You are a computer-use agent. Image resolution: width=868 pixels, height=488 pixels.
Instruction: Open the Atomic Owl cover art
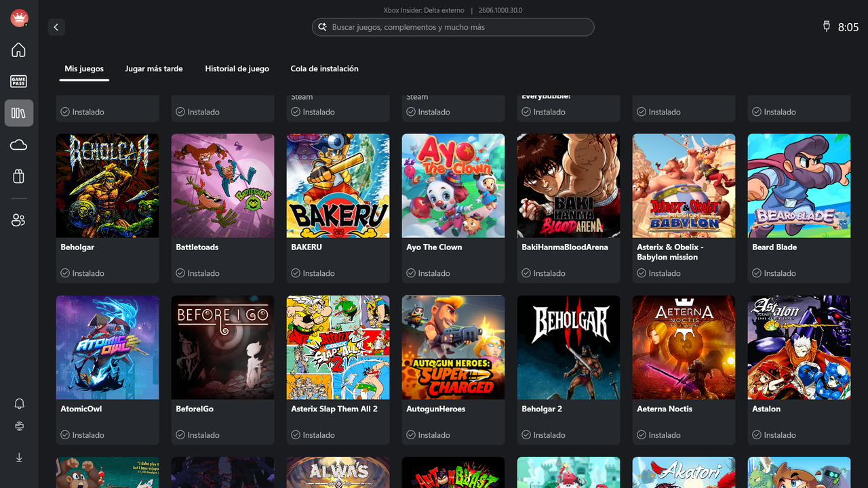[108, 348]
